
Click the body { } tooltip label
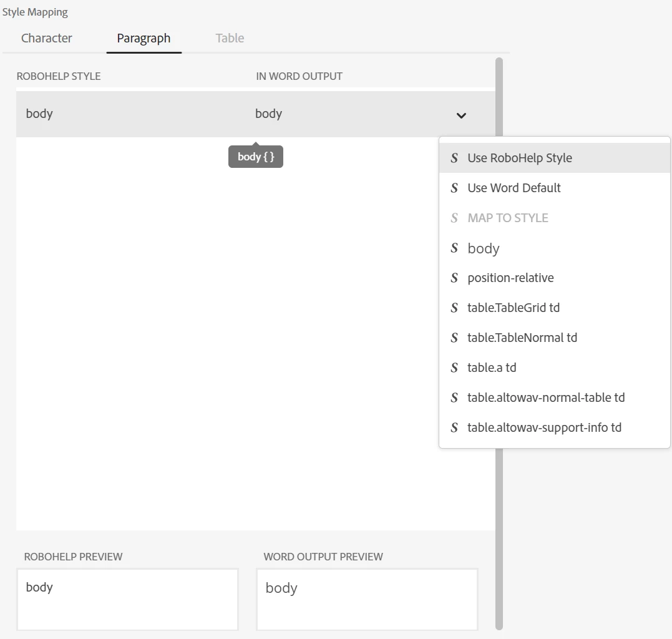[x=256, y=157]
